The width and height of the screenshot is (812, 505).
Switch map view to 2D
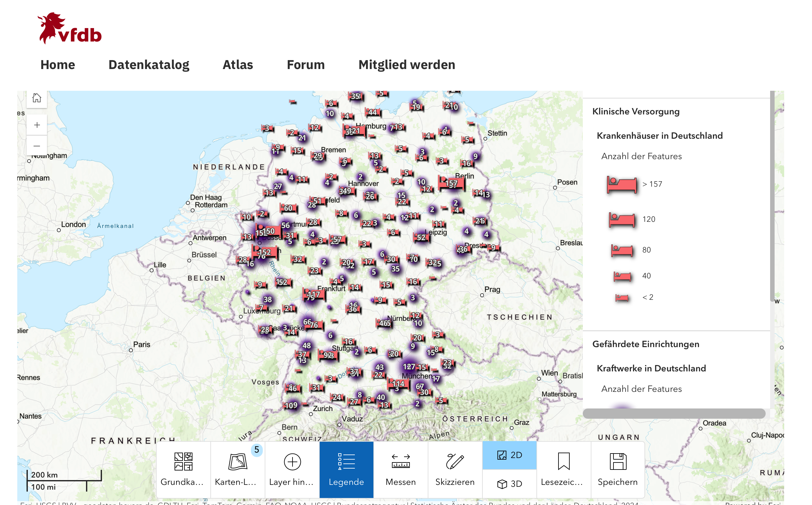[509, 455]
